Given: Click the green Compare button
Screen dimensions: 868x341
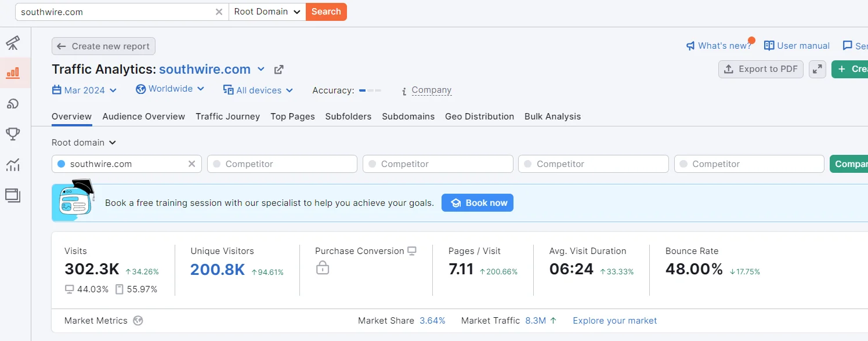Looking at the screenshot, I should [x=849, y=164].
